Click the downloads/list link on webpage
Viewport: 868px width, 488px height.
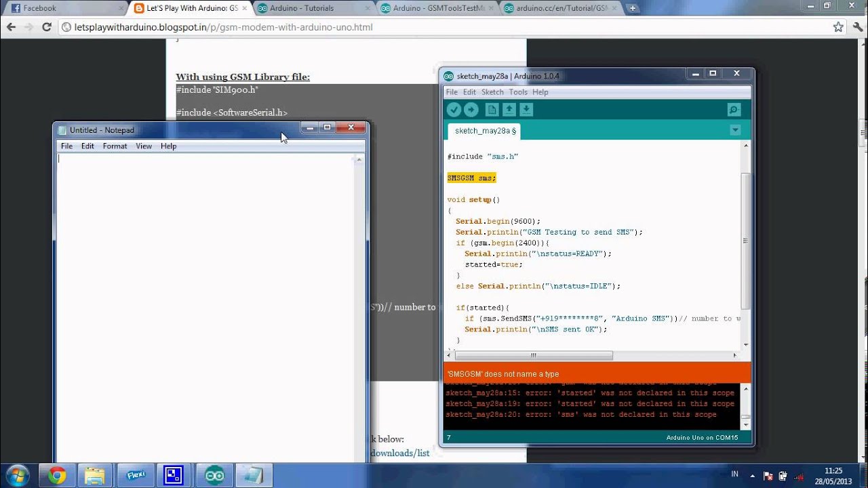coord(399,453)
